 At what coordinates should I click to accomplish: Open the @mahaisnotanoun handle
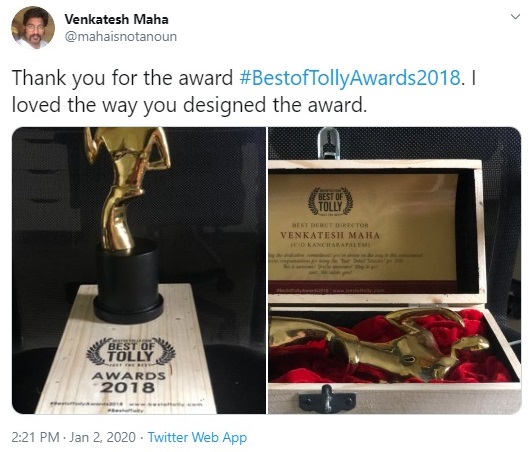tap(120, 36)
